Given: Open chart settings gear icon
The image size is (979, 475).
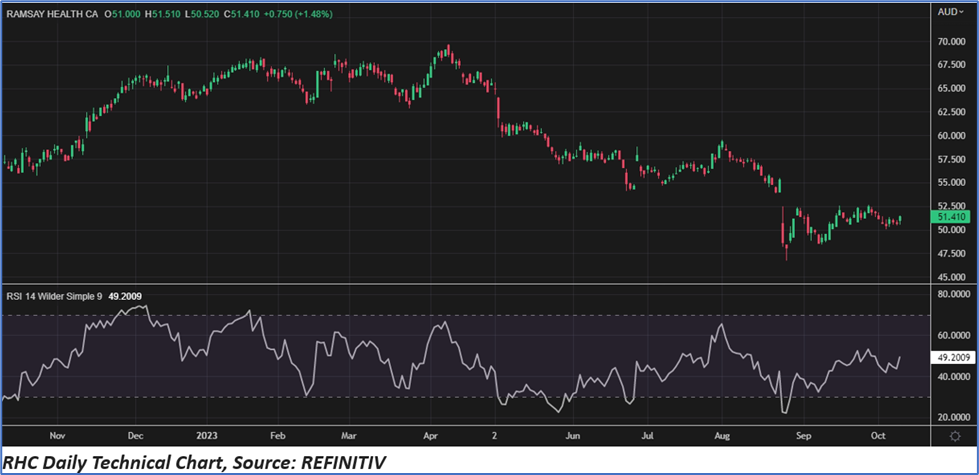Looking at the screenshot, I should (955, 436).
